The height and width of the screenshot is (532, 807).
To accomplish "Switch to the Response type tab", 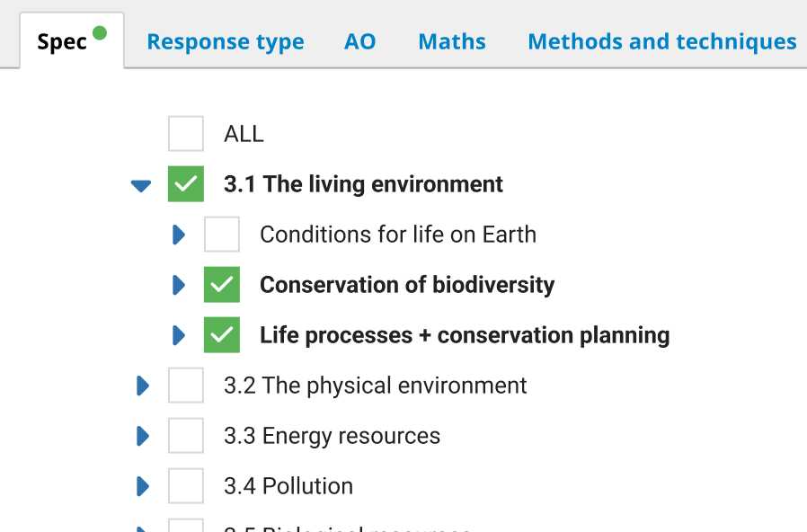I will click(x=225, y=41).
